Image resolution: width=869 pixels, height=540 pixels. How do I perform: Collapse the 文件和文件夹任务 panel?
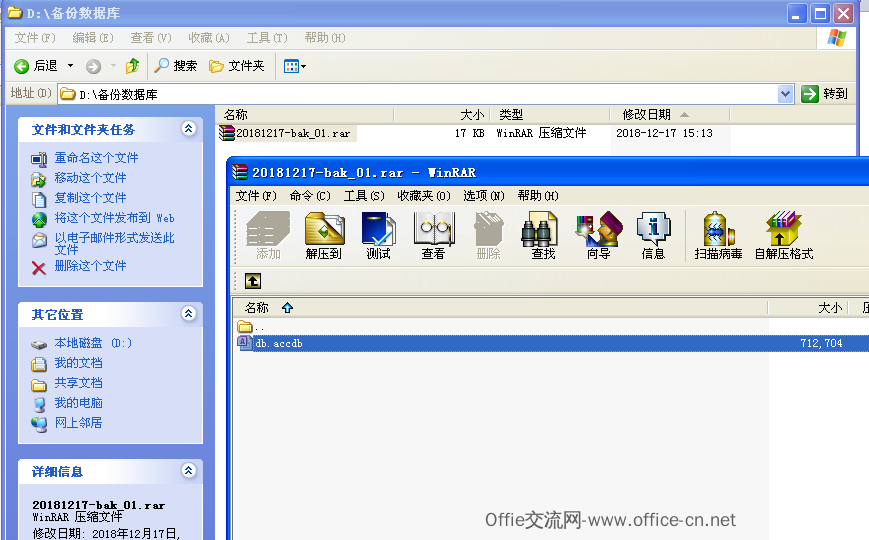click(x=188, y=129)
